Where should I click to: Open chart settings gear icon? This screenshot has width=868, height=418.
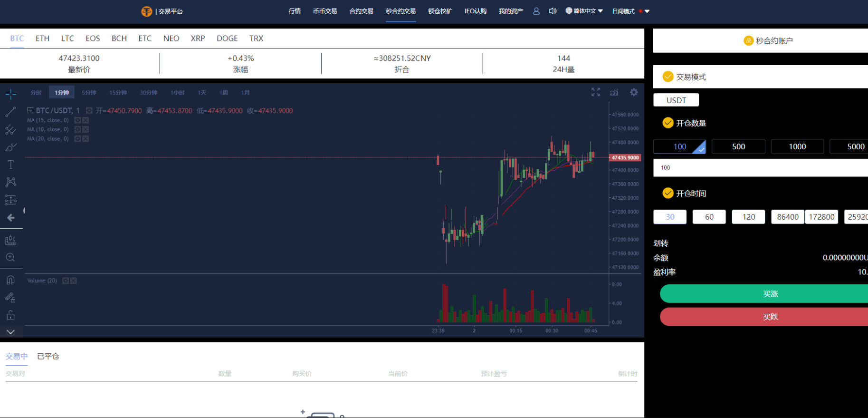[634, 92]
